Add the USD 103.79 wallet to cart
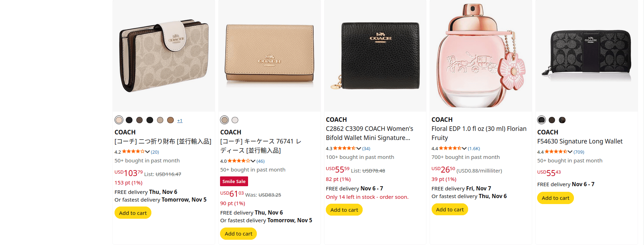Viewport: 644px width, 245px height. tap(133, 213)
